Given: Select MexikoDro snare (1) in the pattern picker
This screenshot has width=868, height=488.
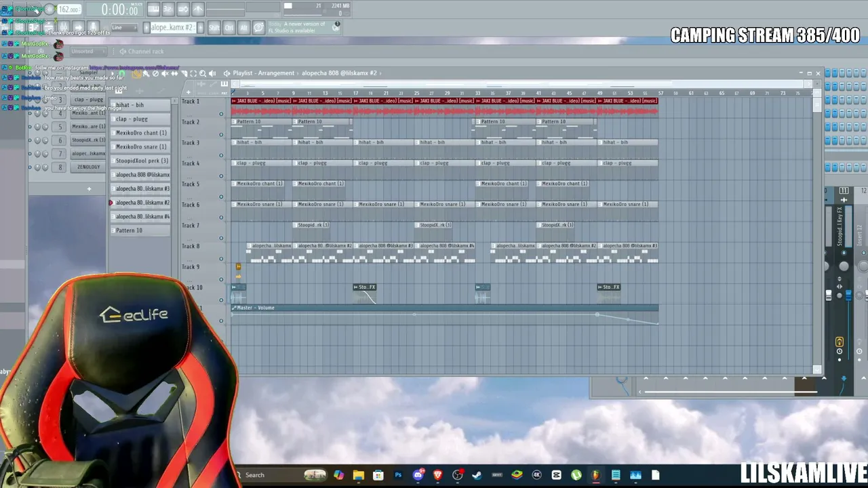Looking at the screenshot, I should coord(140,146).
